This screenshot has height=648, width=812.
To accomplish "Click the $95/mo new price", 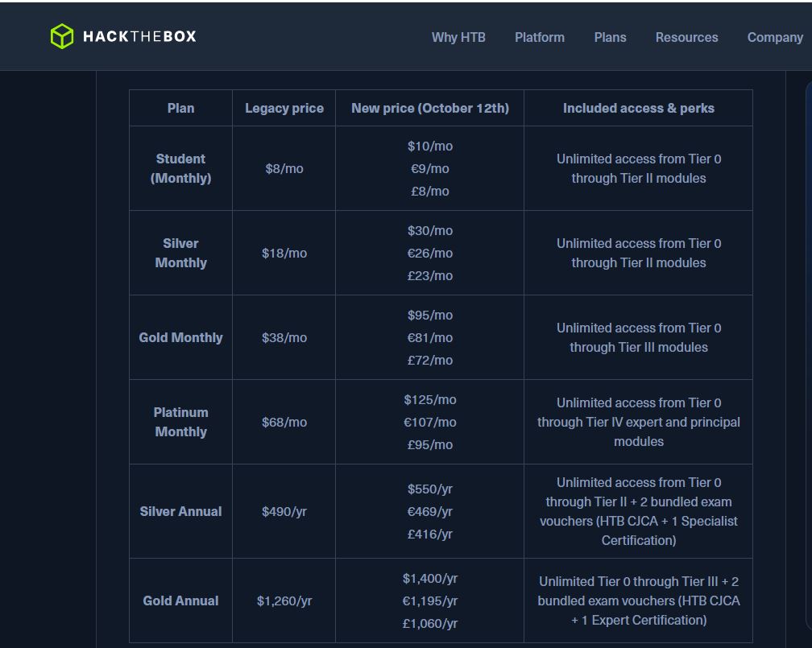I will coord(430,316).
